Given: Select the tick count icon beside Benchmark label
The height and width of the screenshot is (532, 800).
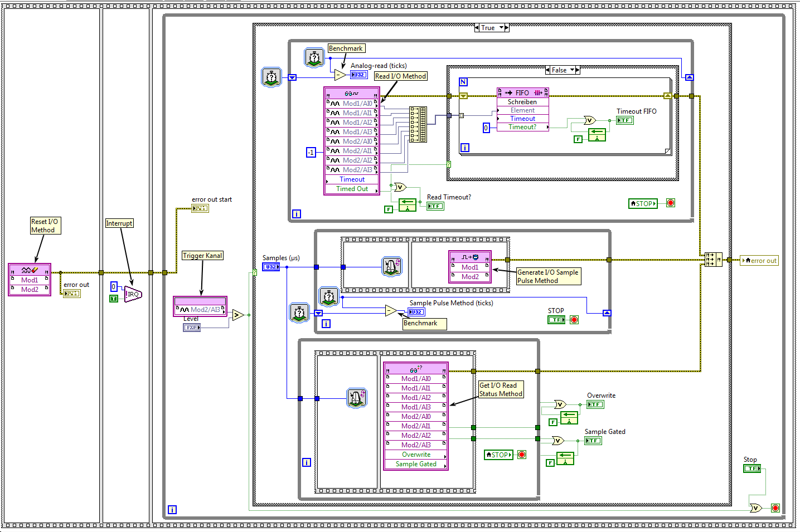Looking at the screenshot, I should 314,58.
